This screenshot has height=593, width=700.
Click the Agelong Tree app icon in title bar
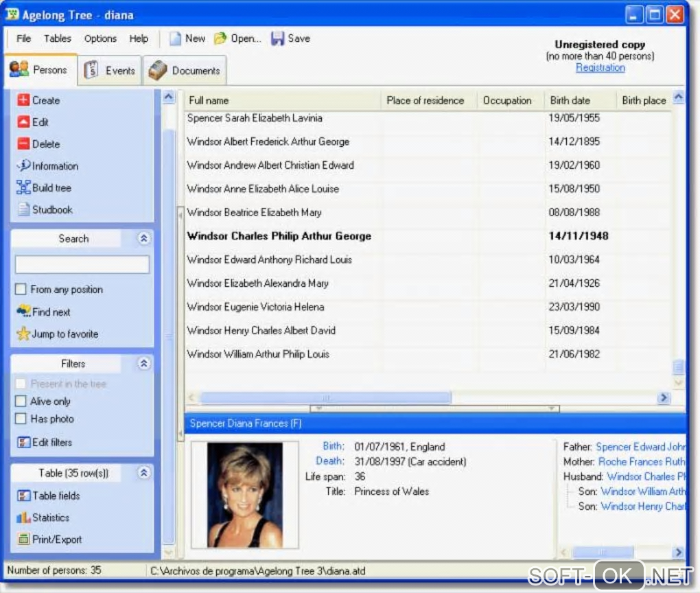click(12, 14)
